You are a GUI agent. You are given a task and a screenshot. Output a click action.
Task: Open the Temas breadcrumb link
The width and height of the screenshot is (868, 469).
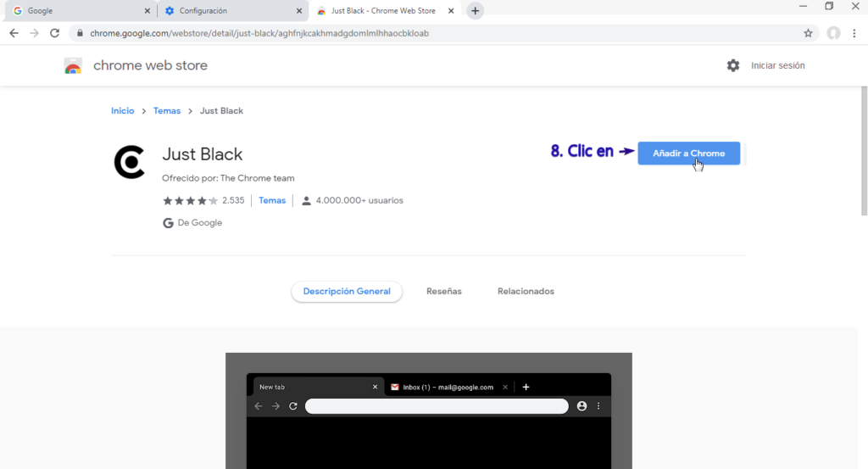coord(167,111)
